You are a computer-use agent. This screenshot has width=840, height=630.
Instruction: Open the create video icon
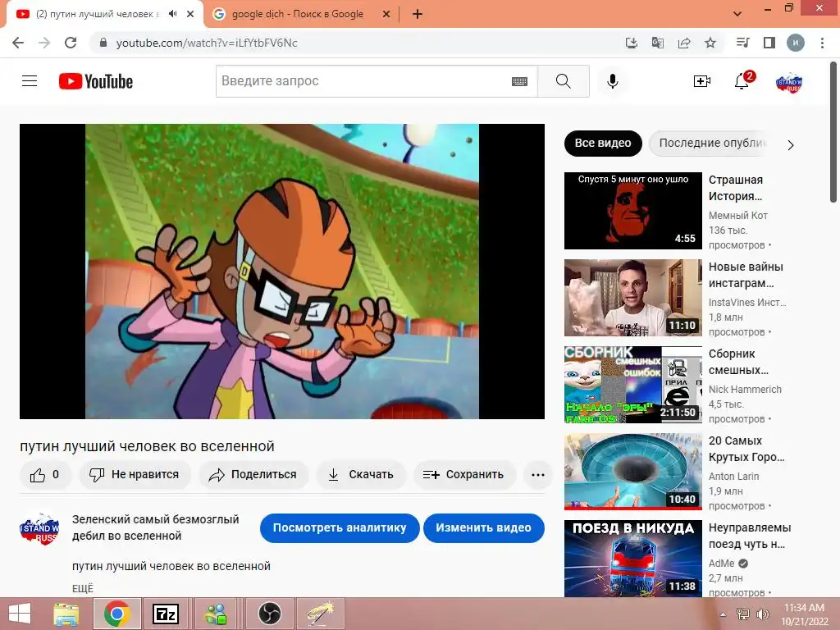point(702,81)
